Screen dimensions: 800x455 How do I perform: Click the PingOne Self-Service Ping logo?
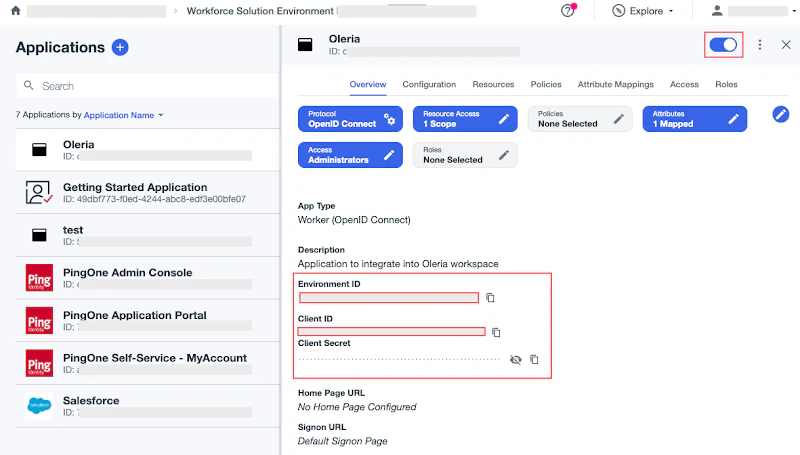point(39,363)
